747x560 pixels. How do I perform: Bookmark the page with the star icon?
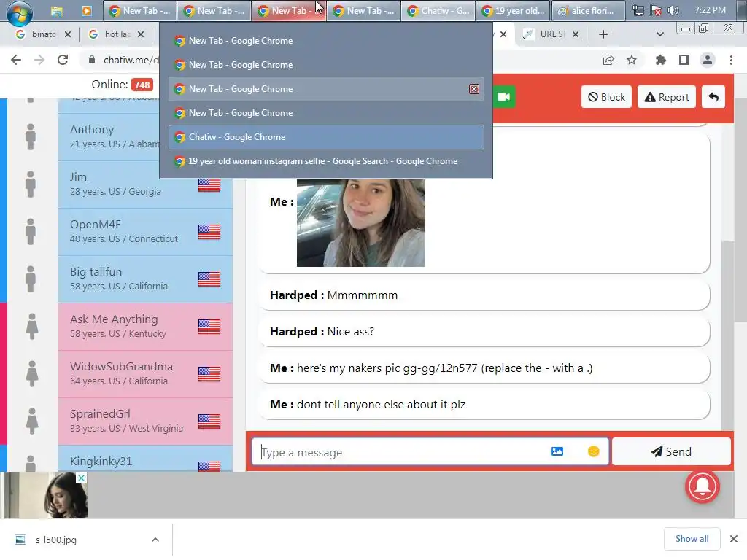pyautogui.click(x=631, y=60)
